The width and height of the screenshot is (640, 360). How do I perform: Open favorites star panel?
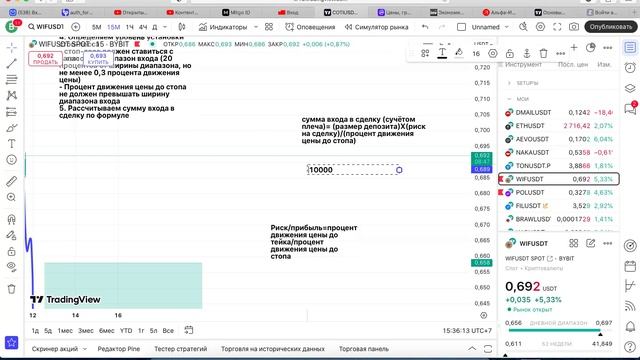click(11, 343)
